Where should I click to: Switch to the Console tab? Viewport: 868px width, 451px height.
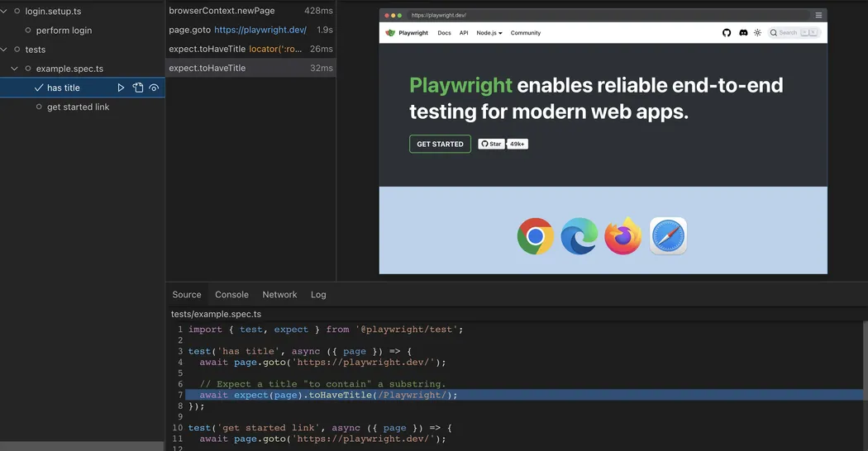click(x=231, y=295)
